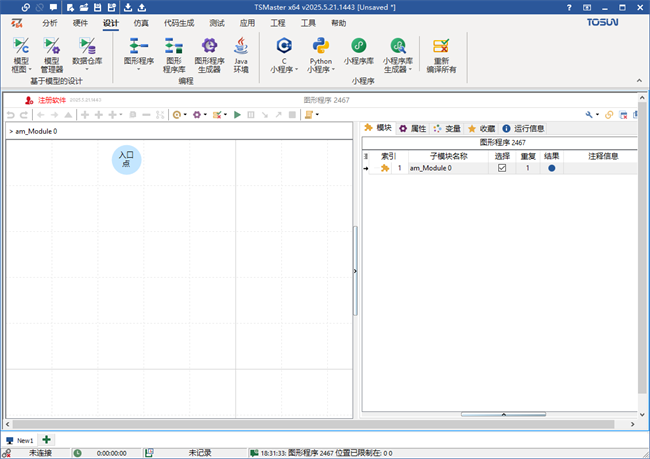The height and width of the screenshot is (459, 650).
Task: Launch the Java环境 setup icon
Action: click(241, 54)
